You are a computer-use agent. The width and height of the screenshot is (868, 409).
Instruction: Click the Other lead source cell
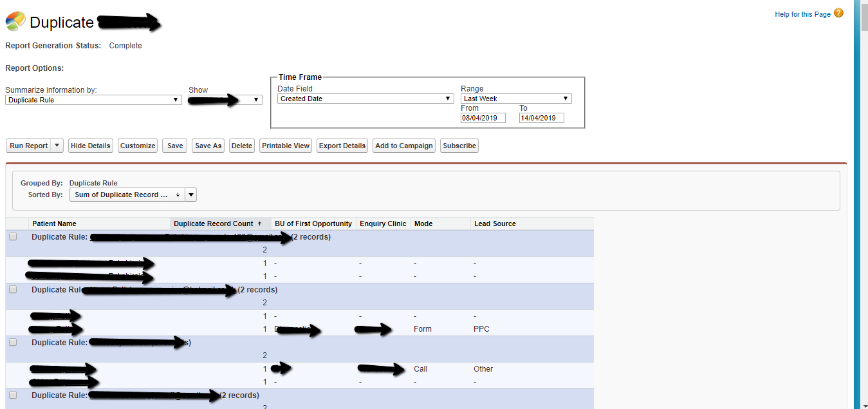[x=483, y=369]
